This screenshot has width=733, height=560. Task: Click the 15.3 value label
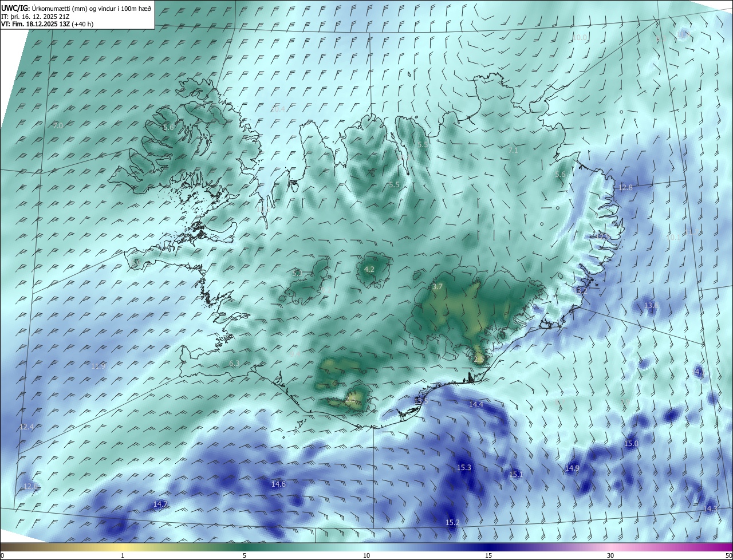click(x=464, y=468)
